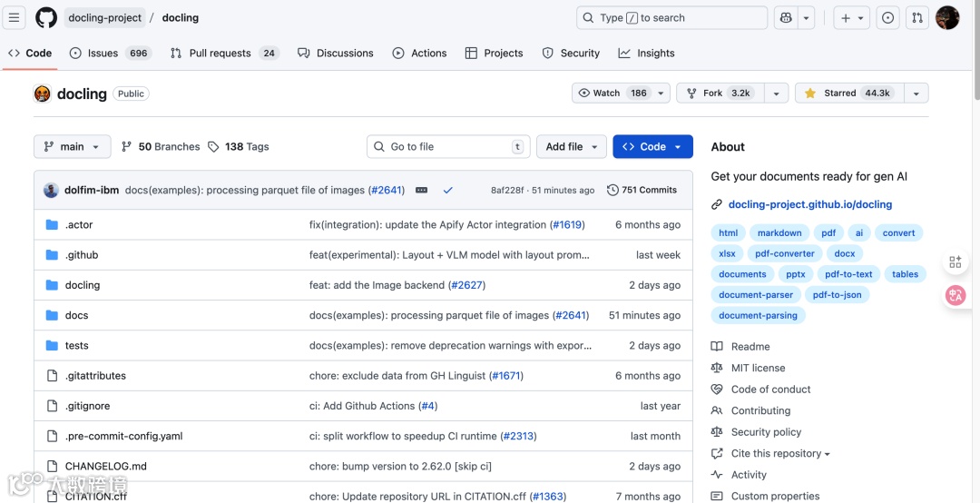This screenshot has width=980, height=503.
Task: Click the GitHub logo home icon
Action: tap(46, 17)
